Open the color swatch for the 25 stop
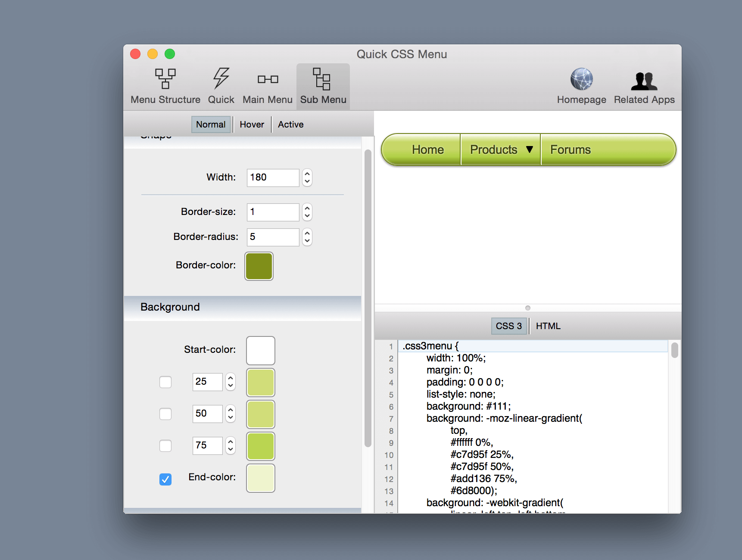Screen dimensions: 742x560 click(x=261, y=383)
